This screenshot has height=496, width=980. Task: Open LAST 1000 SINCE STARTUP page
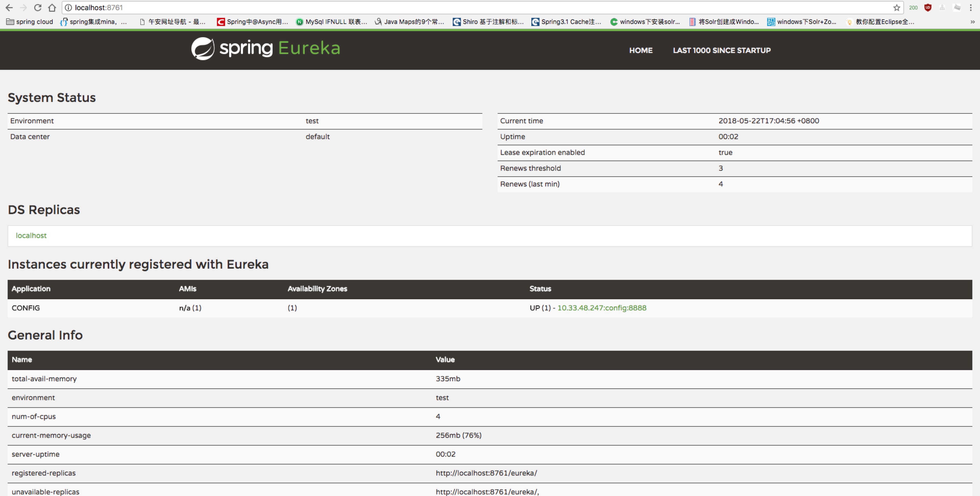tap(722, 50)
